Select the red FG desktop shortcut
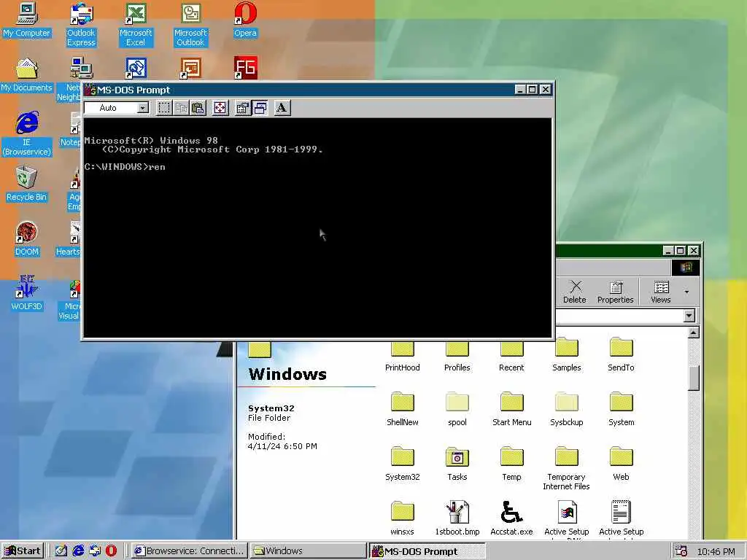This screenshot has width=747, height=560. click(x=245, y=68)
